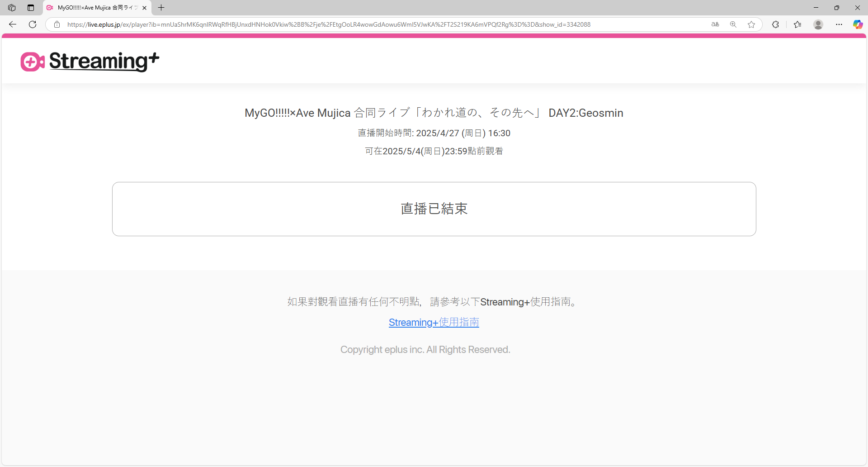Open Settings and more menu
868x467 pixels.
pos(839,24)
